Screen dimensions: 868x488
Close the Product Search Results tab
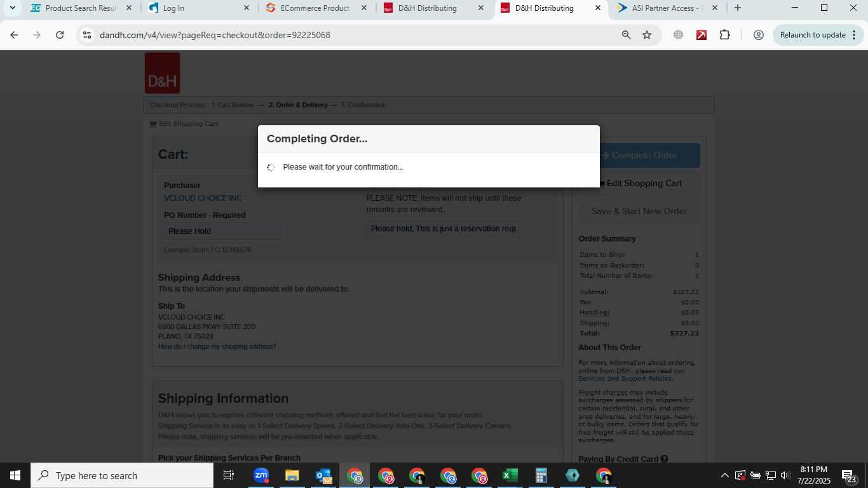(x=130, y=8)
